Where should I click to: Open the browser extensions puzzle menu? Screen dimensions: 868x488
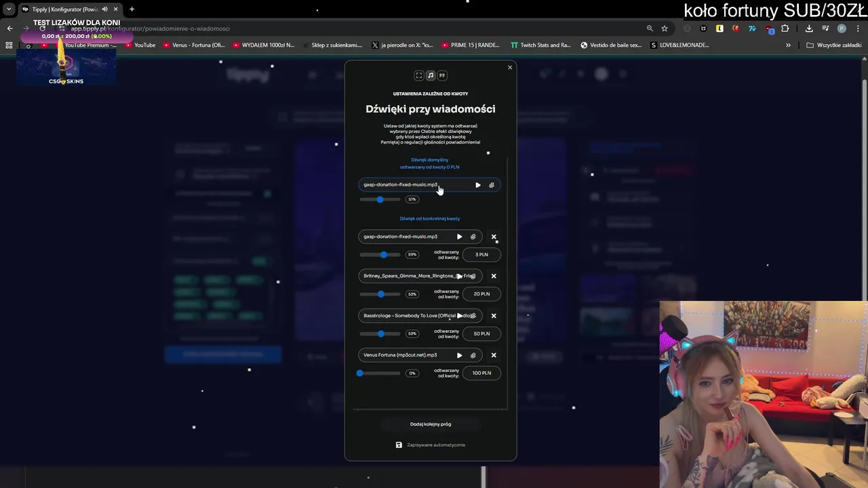click(785, 28)
